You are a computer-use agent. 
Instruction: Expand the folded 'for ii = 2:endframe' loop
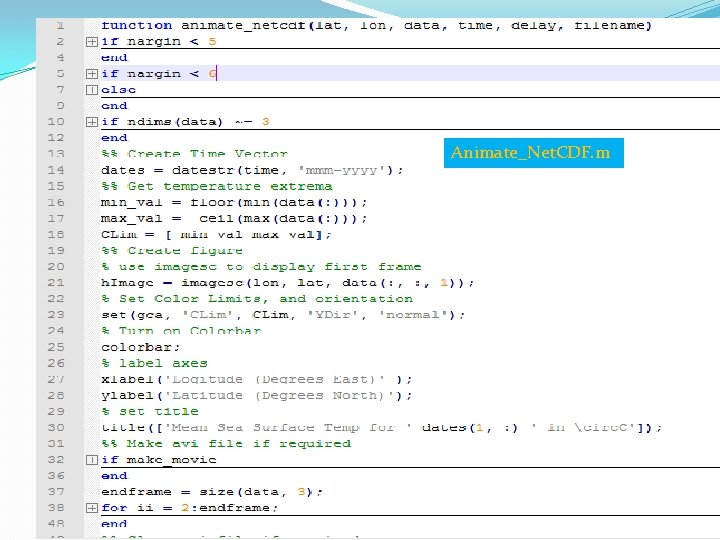(x=92, y=508)
